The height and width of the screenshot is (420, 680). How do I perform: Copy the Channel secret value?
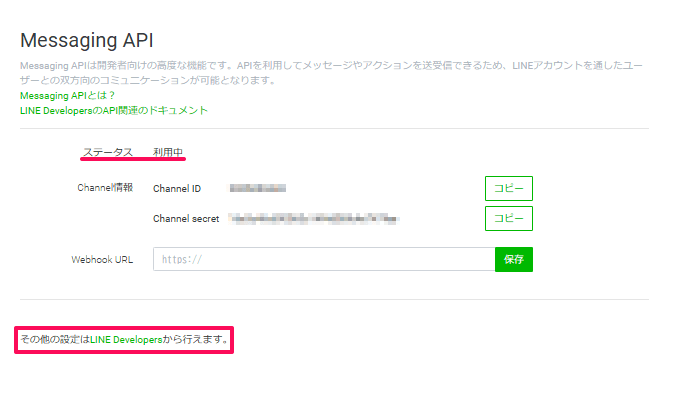[509, 218]
